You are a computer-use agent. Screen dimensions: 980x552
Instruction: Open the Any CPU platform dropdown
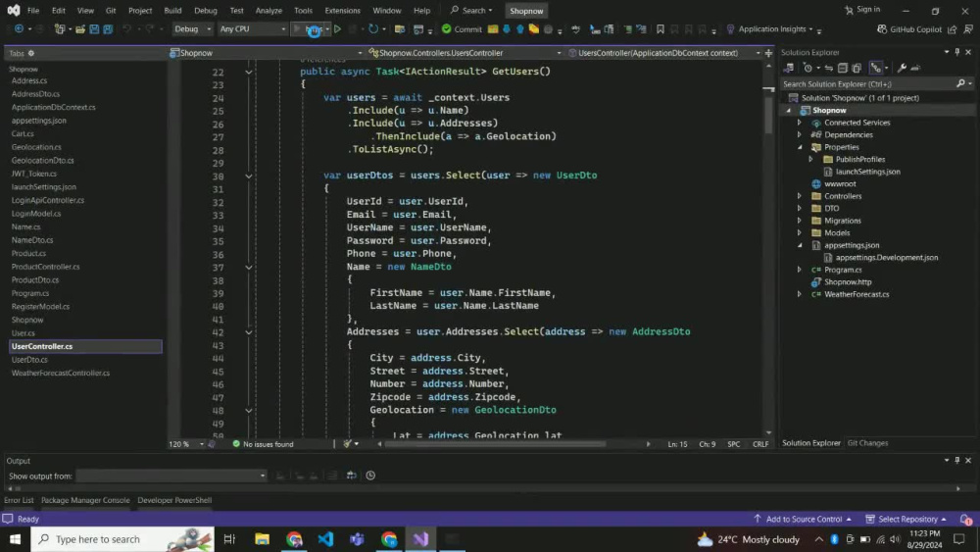pos(252,28)
